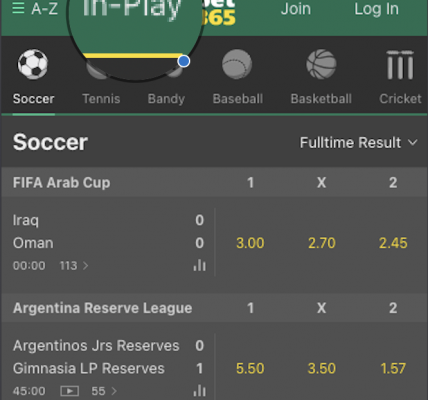Open the A-Z hamburger menu

click(x=35, y=9)
